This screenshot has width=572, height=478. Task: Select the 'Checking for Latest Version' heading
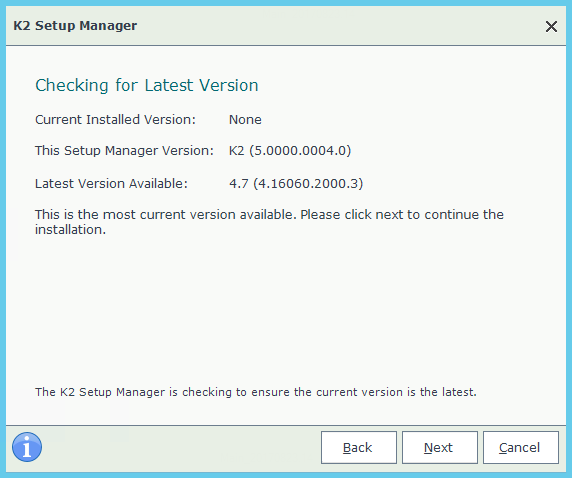point(147,85)
